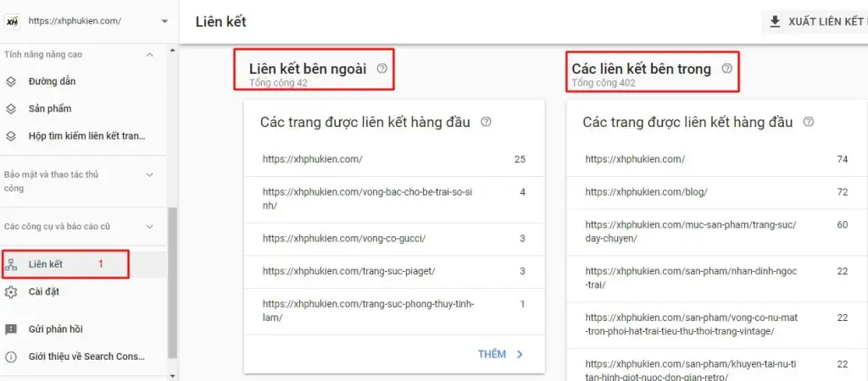The image size is (868, 381).
Task: Open the Đường dẫn breadcrumbs report
Action: pyautogui.click(x=49, y=82)
